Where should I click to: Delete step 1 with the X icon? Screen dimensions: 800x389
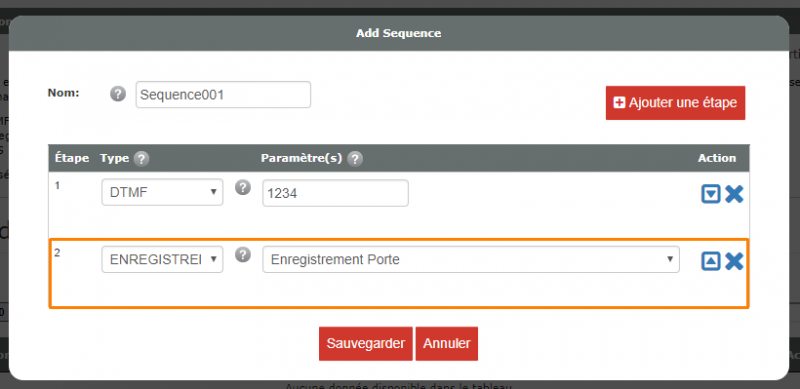[734, 194]
